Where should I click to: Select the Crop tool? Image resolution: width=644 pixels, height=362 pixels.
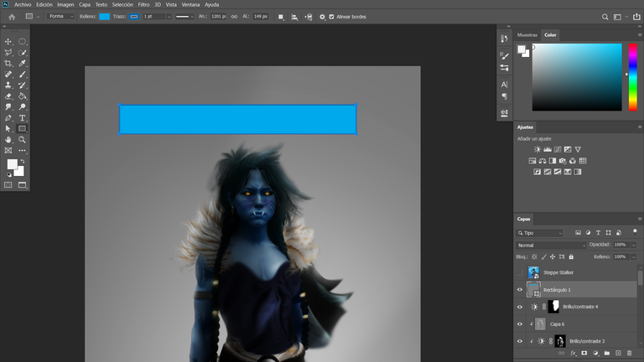8,63
